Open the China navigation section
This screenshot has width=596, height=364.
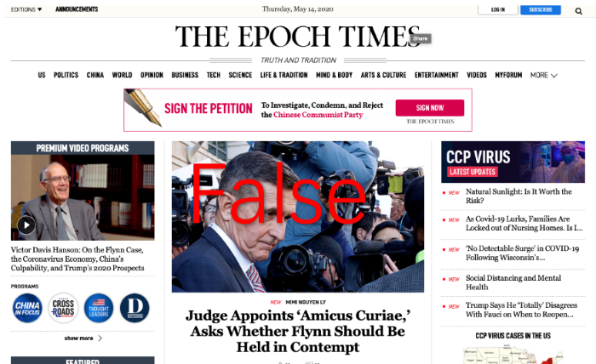[x=95, y=75]
